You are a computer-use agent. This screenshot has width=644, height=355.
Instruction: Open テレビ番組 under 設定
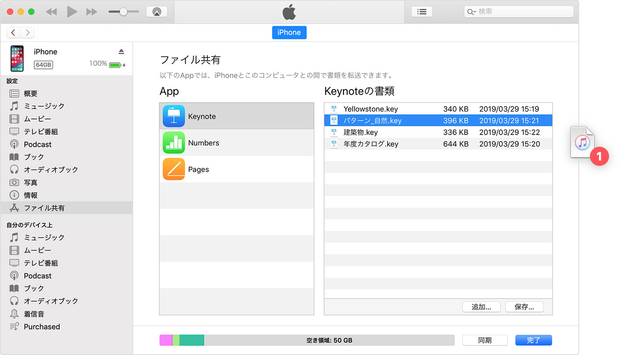[66, 132]
